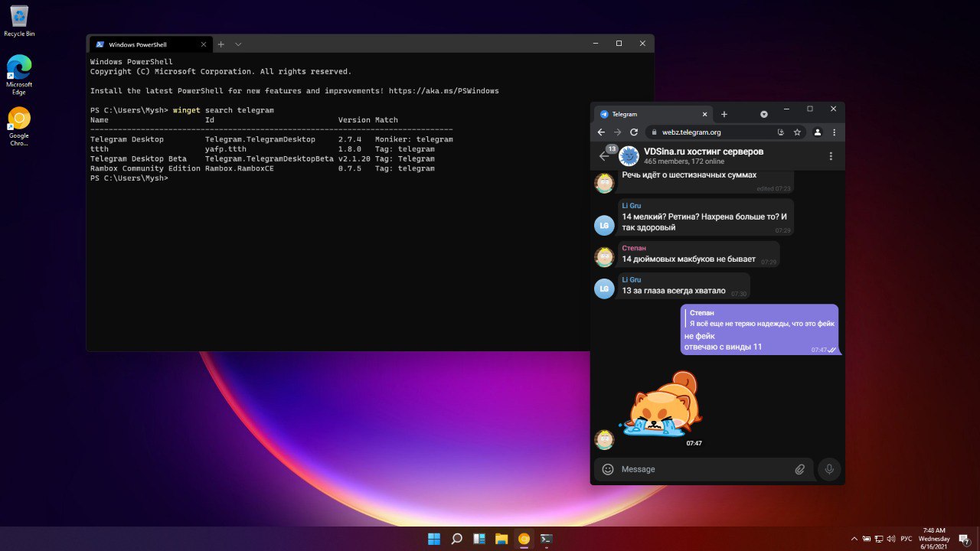Expand the PowerShell new tab profile dropdown
This screenshot has width=980, height=551.
tap(238, 44)
